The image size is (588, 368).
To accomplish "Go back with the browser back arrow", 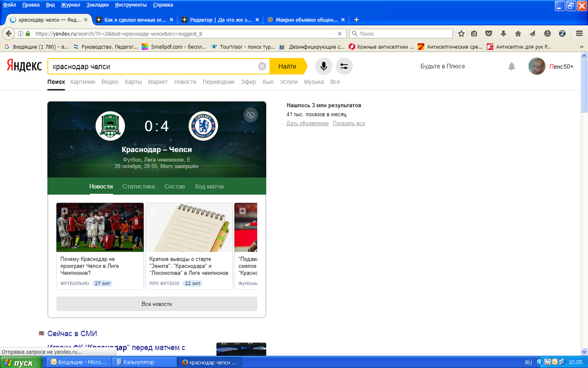I will click(8, 33).
